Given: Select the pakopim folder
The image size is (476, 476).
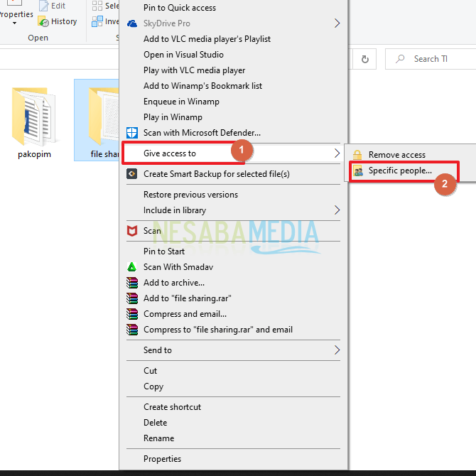Looking at the screenshot, I should pyautogui.click(x=34, y=121).
